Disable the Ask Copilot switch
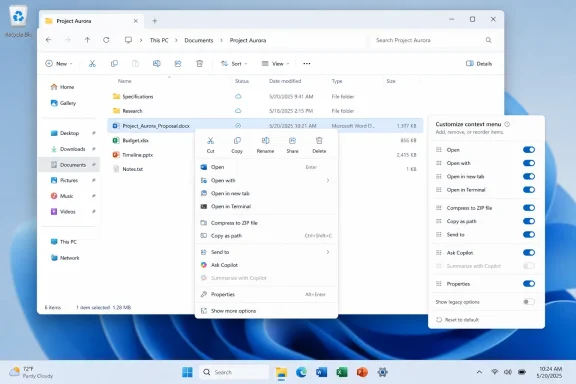This screenshot has height=384, width=576. pos(529,252)
